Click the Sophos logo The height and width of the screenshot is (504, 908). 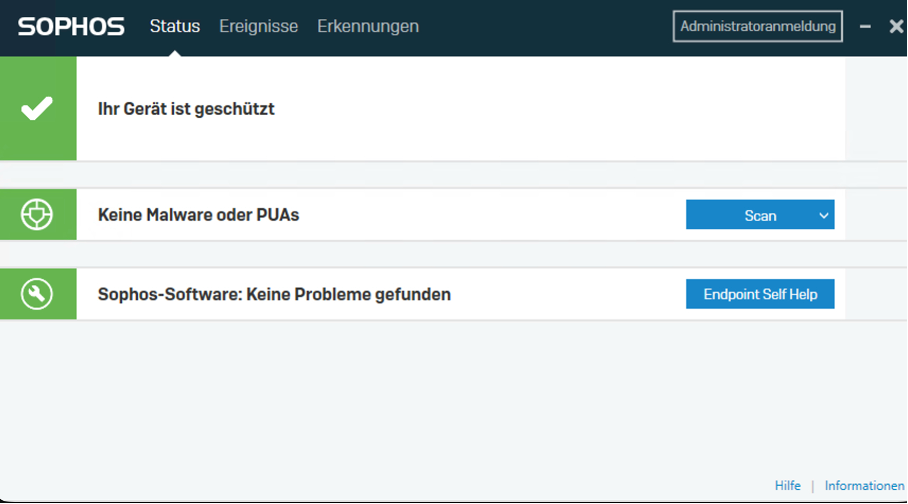point(71,27)
